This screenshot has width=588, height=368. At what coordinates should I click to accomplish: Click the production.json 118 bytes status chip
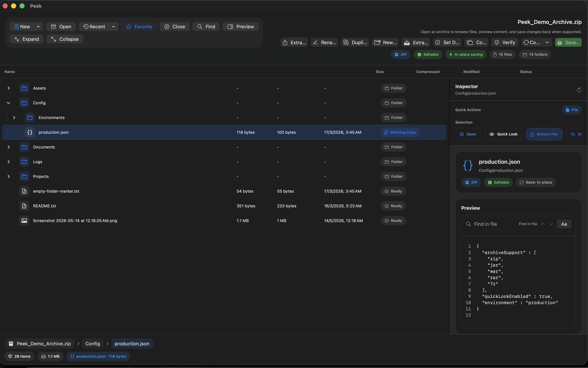click(x=98, y=356)
